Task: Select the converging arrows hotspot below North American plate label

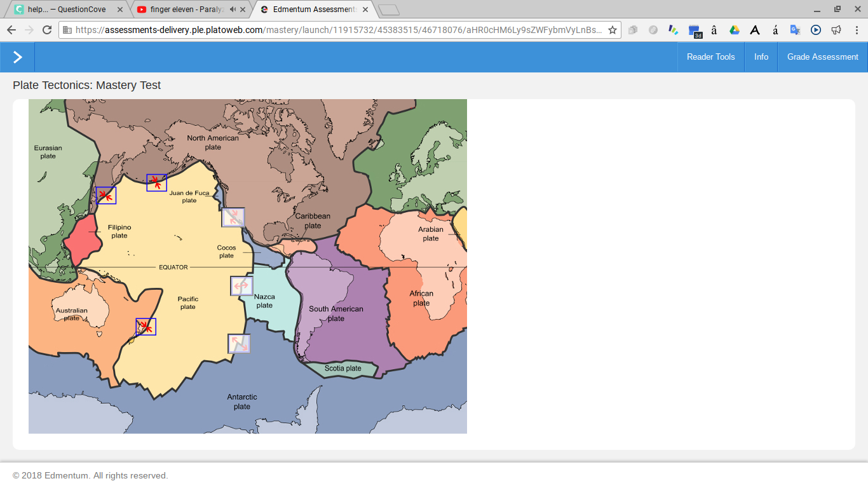Action: (x=157, y=183)
